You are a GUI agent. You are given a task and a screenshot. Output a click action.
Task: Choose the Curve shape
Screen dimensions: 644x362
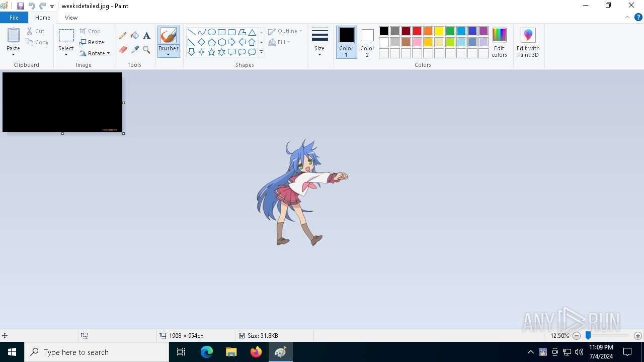click(x=201, y=32)
